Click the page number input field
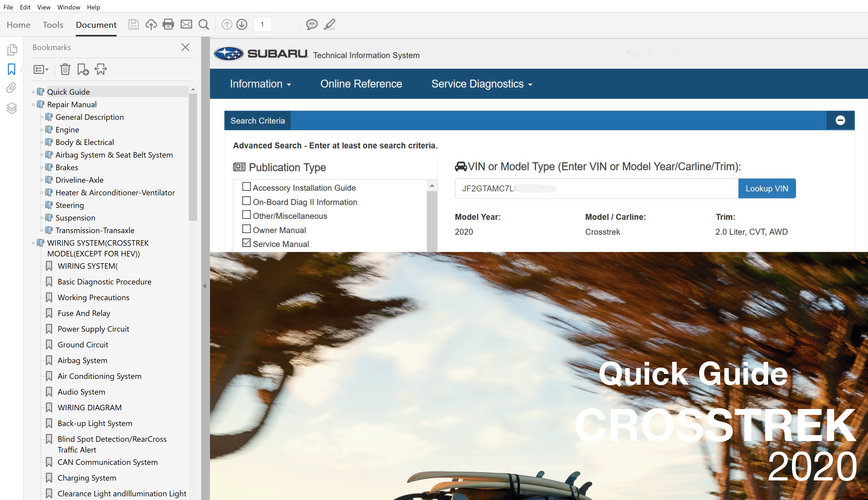Screen dimensions: 868x500 (x=262, y=24)
